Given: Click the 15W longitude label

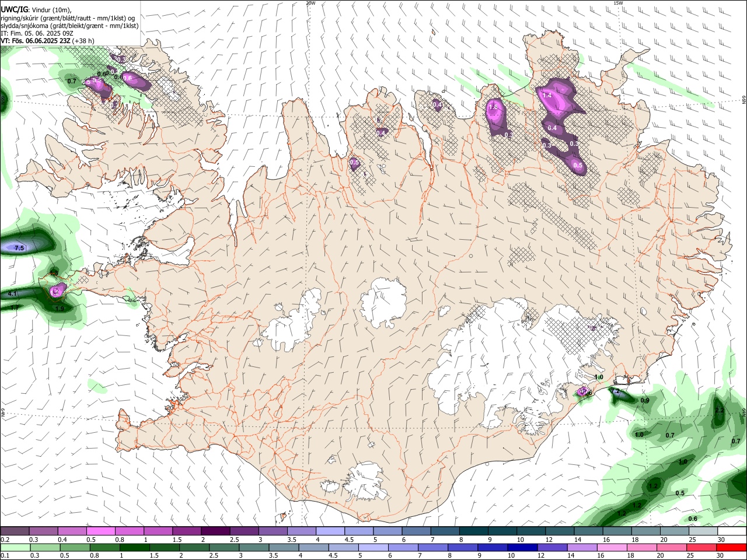Looking at the screenshot, I should click(x=618, y=3).
